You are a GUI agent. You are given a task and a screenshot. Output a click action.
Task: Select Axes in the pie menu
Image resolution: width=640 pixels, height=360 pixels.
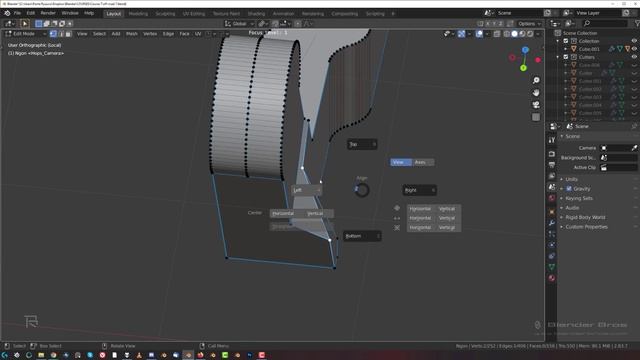(423, 162)
